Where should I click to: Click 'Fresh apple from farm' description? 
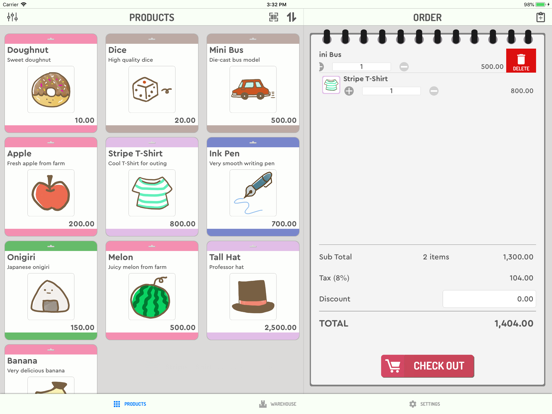point(36,163)
